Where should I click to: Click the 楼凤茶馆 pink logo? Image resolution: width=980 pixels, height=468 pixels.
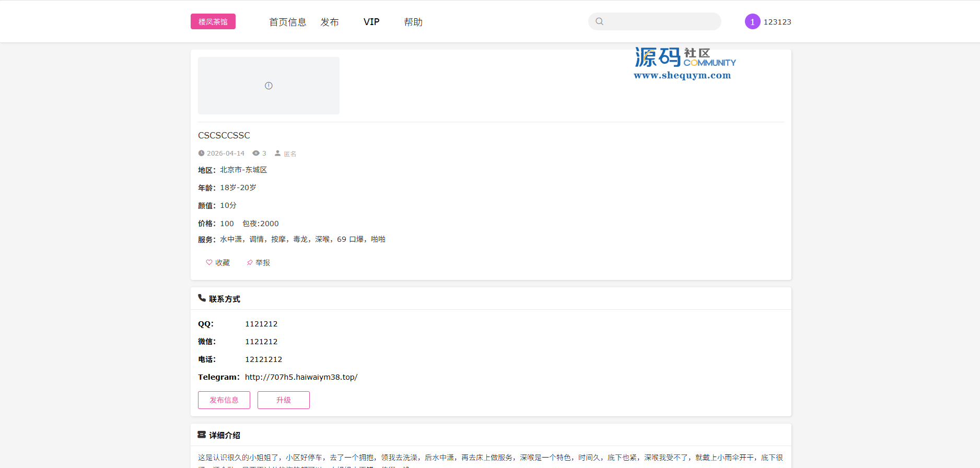tap(213, 21)
